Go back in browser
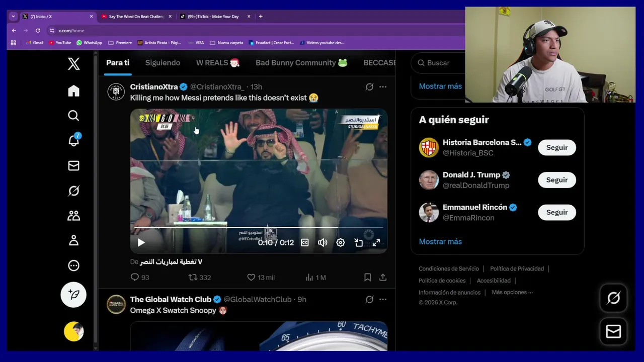Screen dimensions: 644x362 click(x=14, y=31)
